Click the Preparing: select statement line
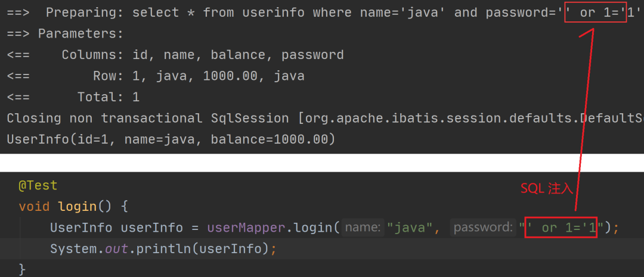Image resolution: width=644 pixels, height=277 pixels. click(x=324, y=13)
